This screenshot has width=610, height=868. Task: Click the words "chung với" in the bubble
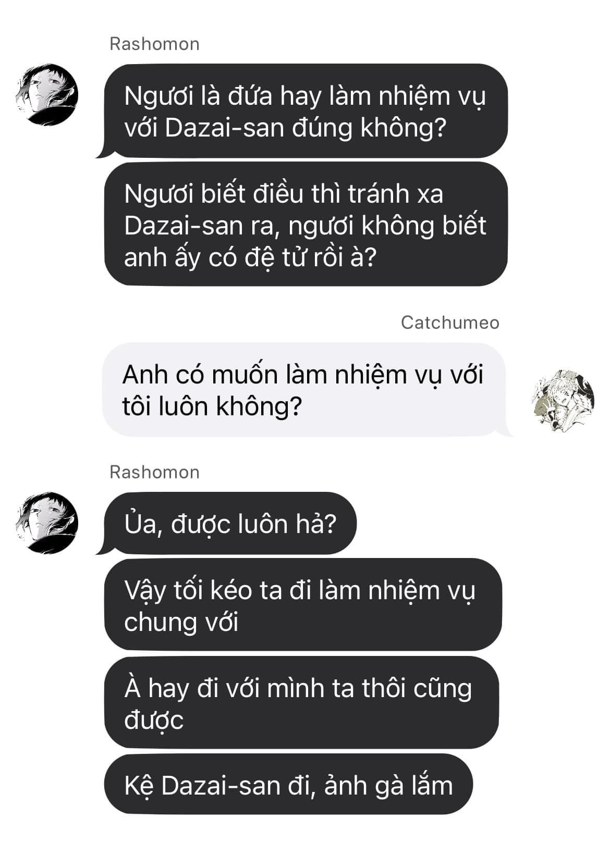(181, 622)
